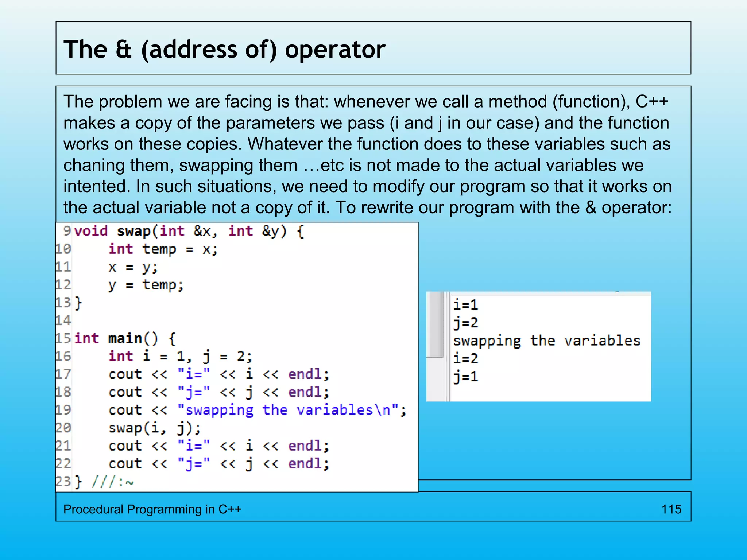747x560 pixels.
Task: Click line 21 cout statement printing "i="
Action: click(219, 446)
